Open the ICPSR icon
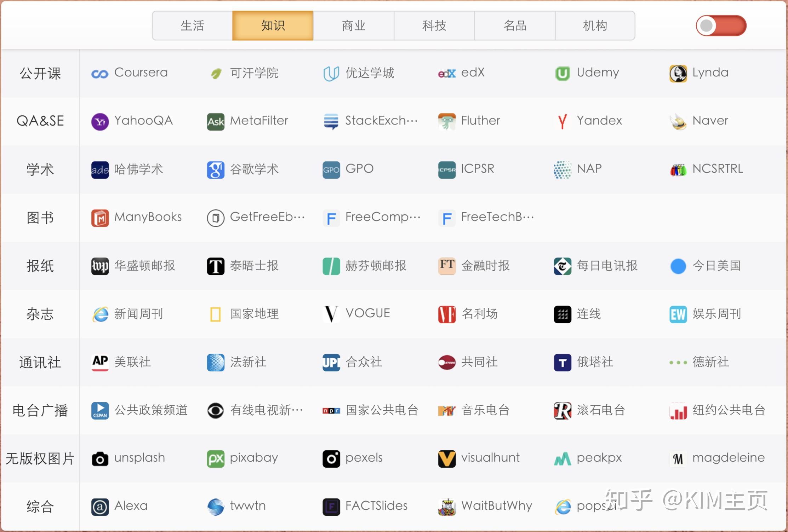Viewport: 788px width, 532px height. point(447,170)
